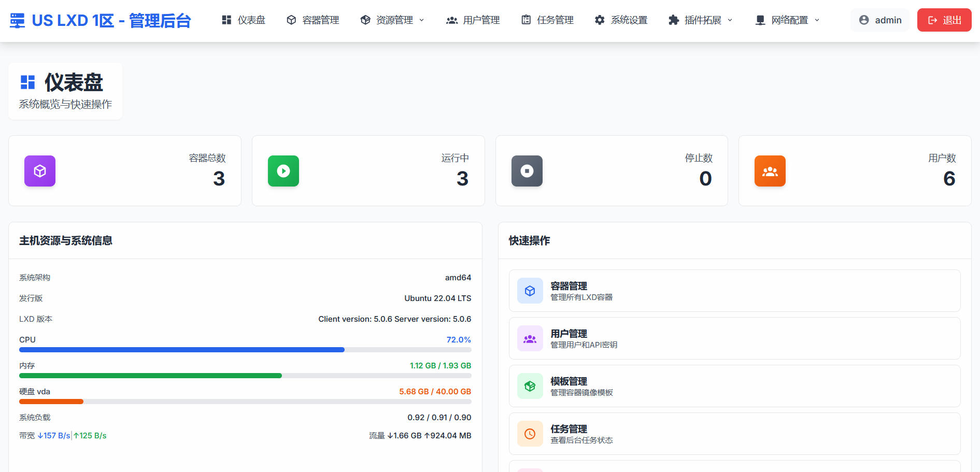The width and height of the screenshot is (980, 472).
Task: Click the orange users icon on 用户数 card
Action: tap(770, 171)
